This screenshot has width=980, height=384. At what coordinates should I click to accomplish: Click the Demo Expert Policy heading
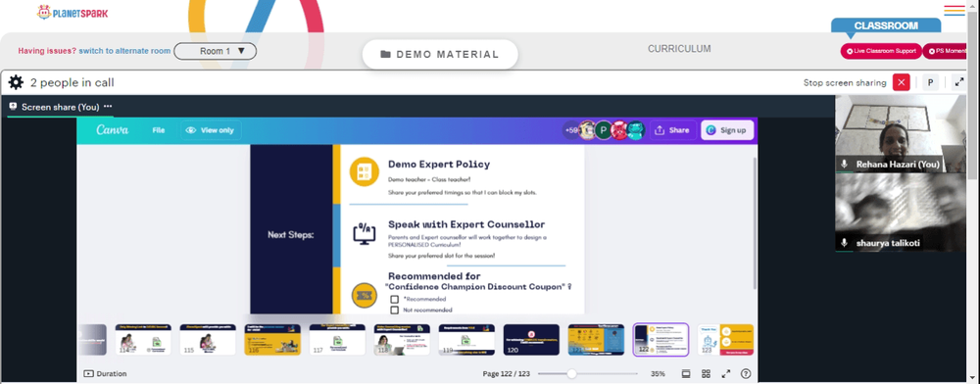pos(439,165)
